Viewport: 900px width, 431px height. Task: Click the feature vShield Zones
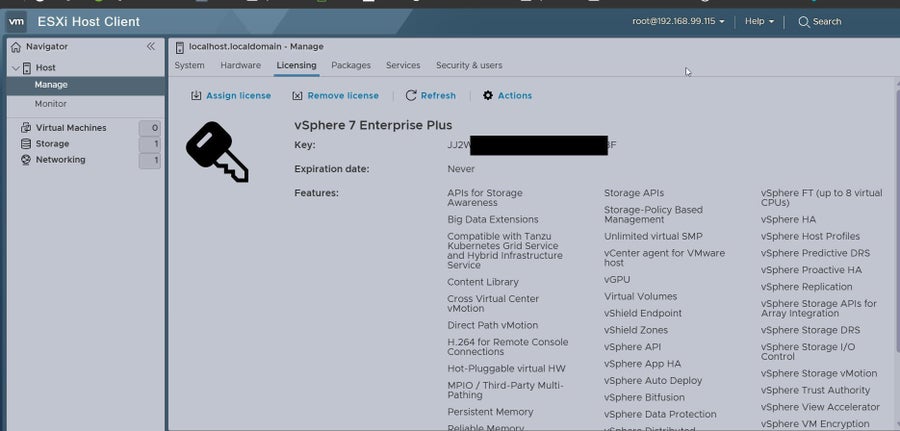point(636,330)
